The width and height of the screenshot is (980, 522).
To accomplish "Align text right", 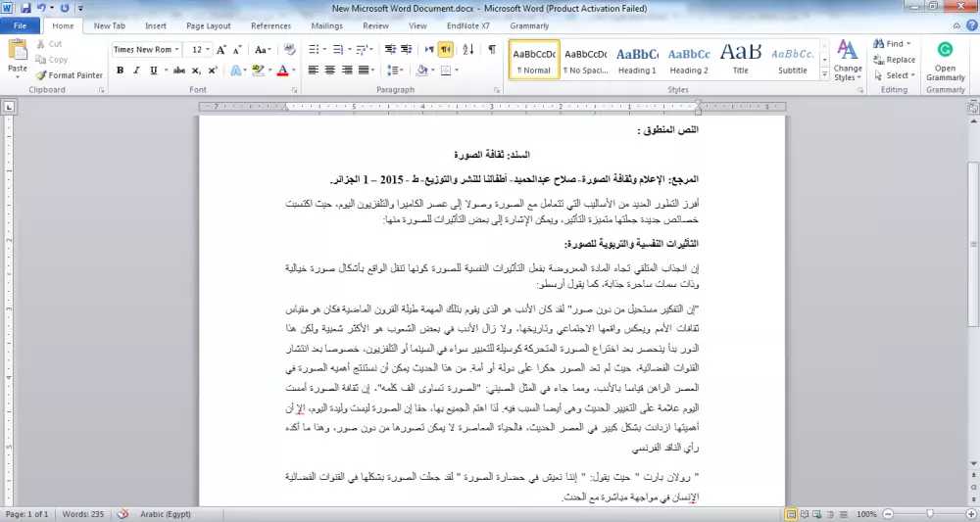I will (347, 70).
